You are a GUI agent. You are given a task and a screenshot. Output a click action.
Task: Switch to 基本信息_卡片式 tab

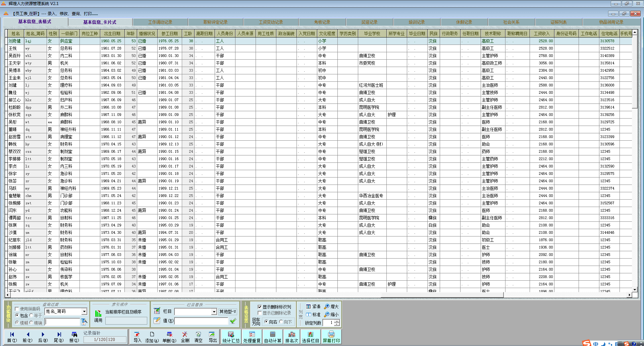click(100, 22)
